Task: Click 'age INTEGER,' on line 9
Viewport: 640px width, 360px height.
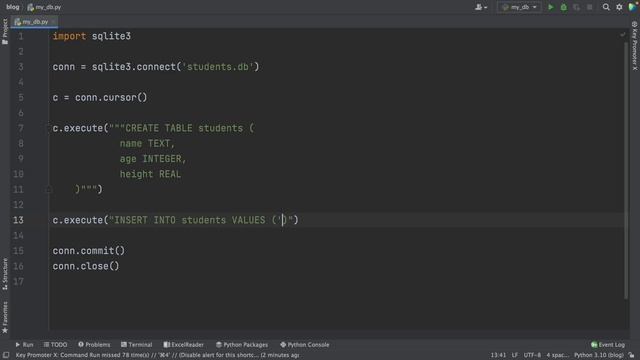Action: pos(153,159)
